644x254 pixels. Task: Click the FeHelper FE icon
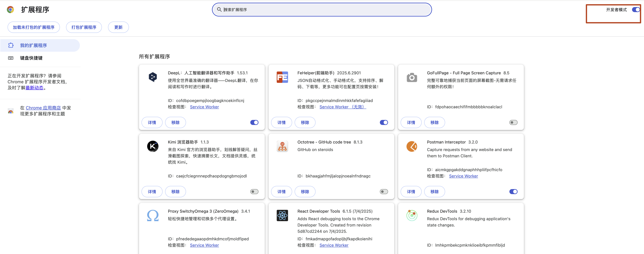282,77
